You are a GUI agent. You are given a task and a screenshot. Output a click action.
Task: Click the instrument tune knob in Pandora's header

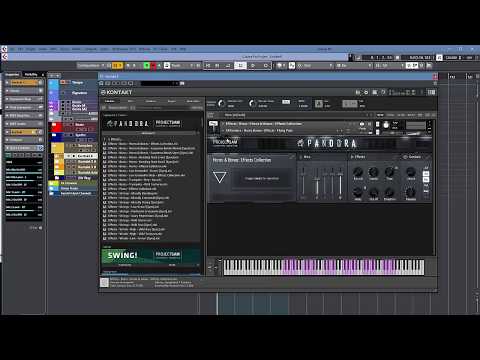click(386, 125)
